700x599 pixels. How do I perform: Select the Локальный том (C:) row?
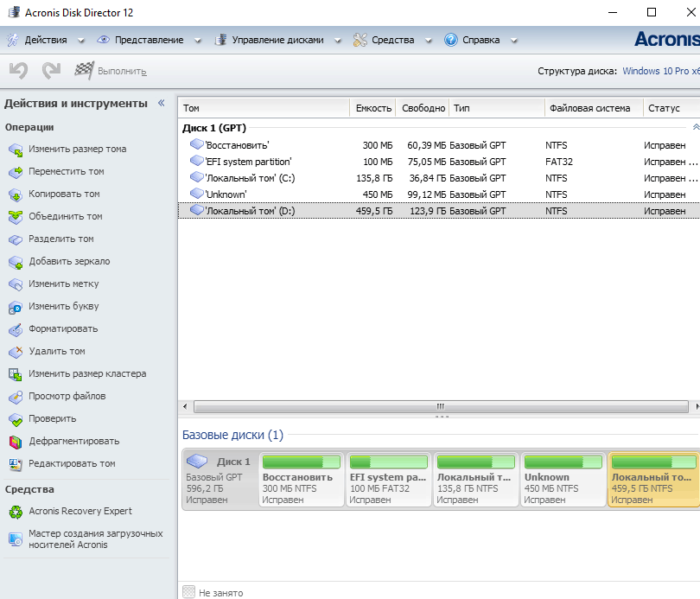click(251, 178)
